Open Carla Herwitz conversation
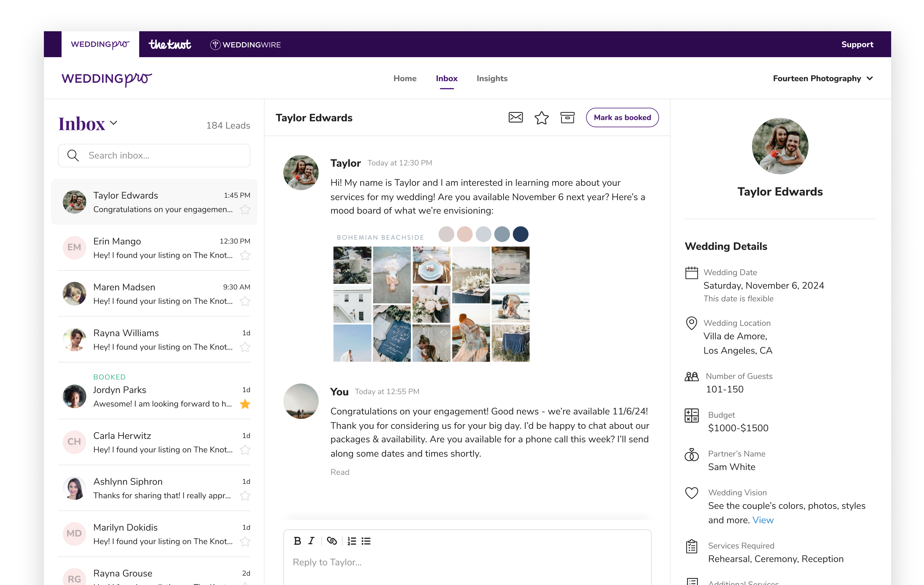Image resolution: width=924 pixels, height=585 pixels. (154, 442)
